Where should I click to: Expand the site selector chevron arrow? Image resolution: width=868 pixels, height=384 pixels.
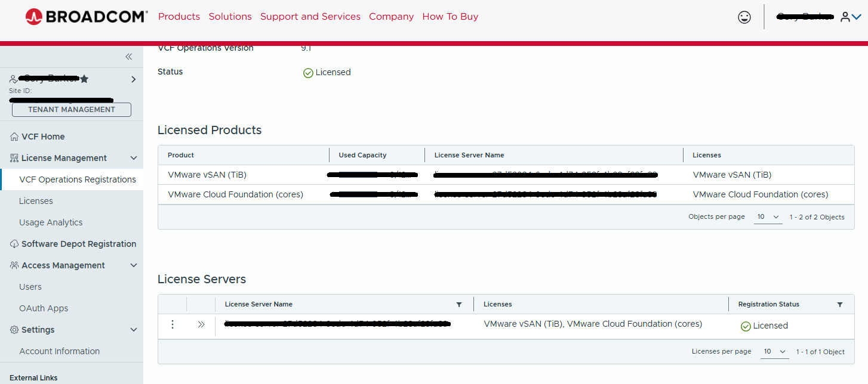133,79
